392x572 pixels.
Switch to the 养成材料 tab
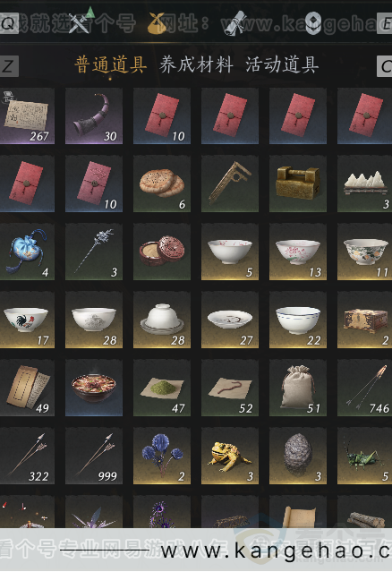[196, 65]
